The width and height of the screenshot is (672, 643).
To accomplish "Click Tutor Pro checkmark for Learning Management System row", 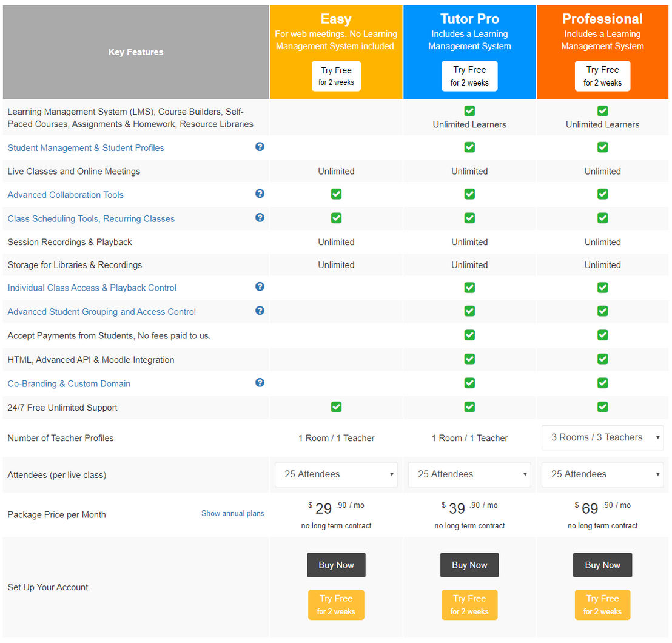I will pyautogui.click(x=469, y=111).
